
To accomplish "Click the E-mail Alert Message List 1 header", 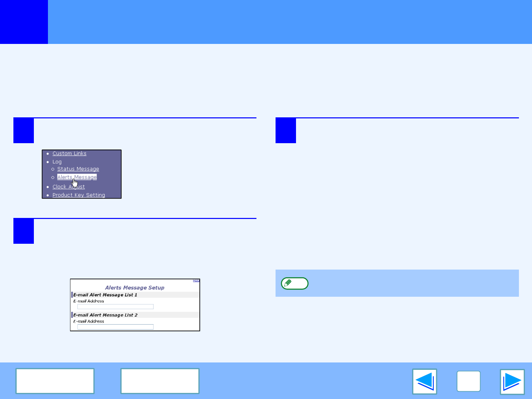I will (105, 295).
